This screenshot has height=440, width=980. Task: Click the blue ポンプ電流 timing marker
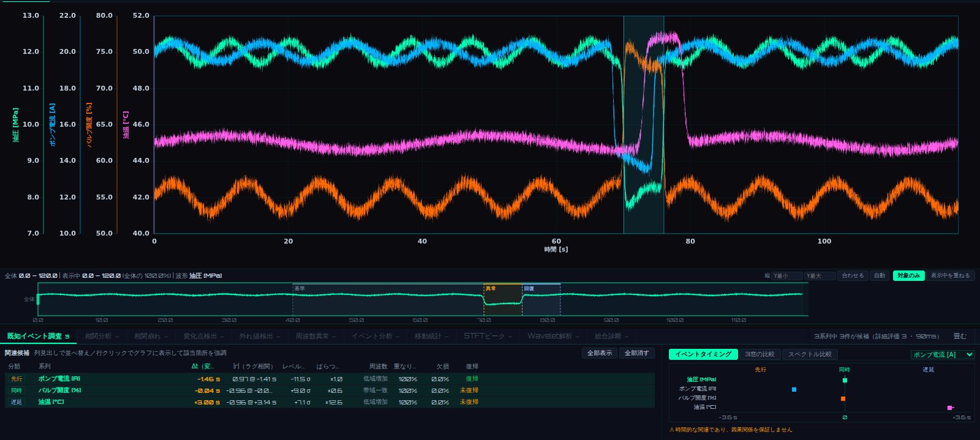tap(794, 389)
